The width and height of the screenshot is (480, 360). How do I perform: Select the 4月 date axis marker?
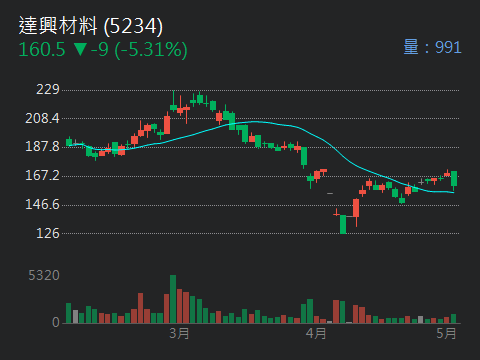click(x=316, y=333)
